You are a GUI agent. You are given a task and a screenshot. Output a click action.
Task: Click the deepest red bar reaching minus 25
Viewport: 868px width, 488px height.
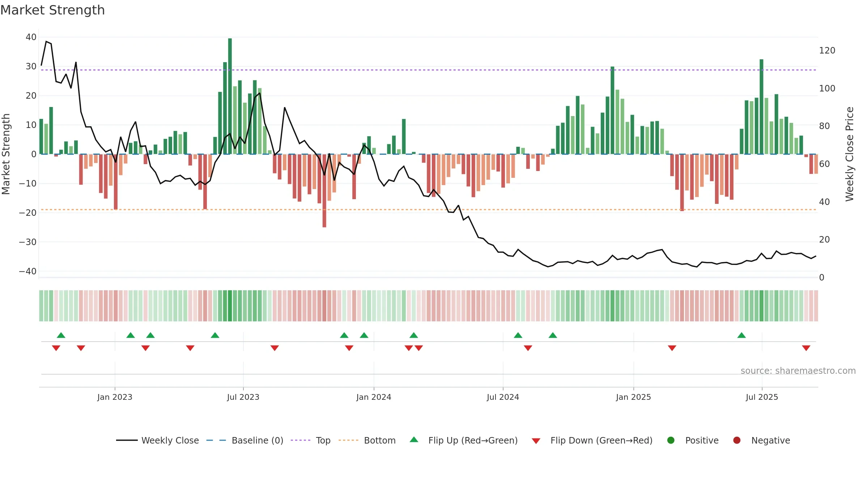(324, 191)
